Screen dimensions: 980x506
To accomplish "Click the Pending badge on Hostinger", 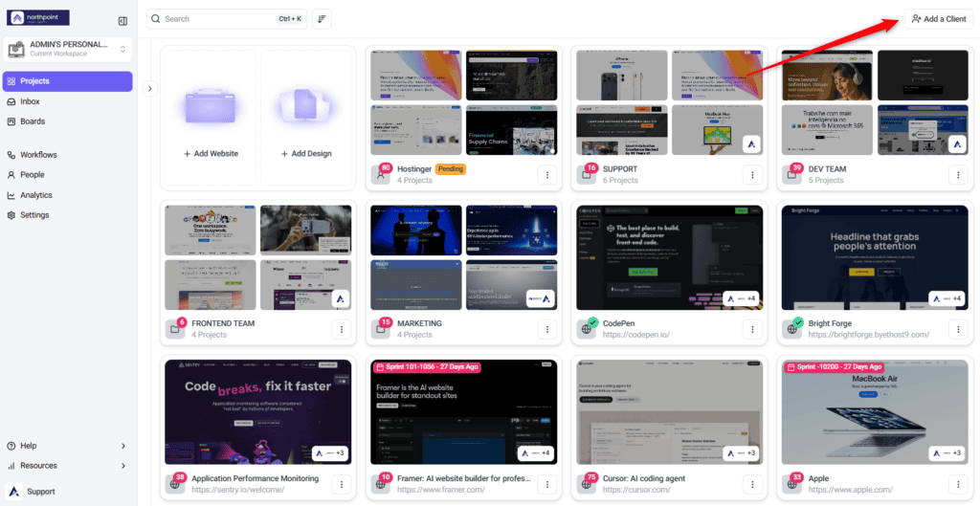I will point(452,169).
